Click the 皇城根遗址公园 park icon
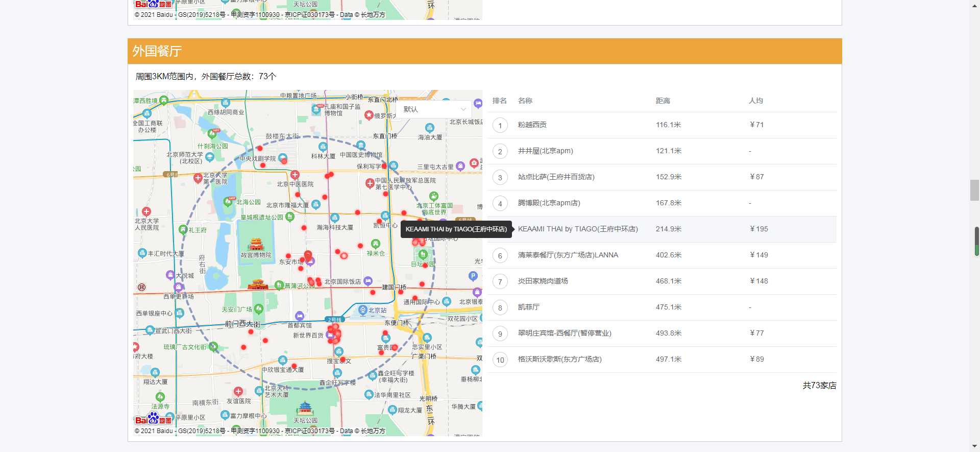 [x=290, y=217]
